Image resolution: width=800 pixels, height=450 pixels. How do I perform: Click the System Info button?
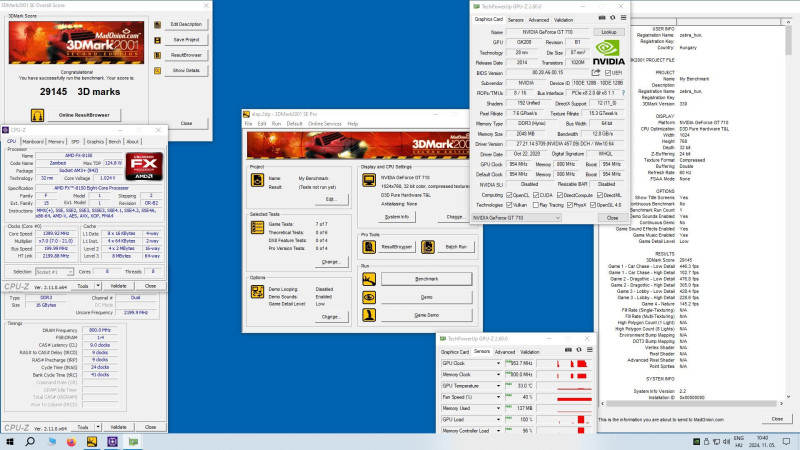tap(397, 217)
